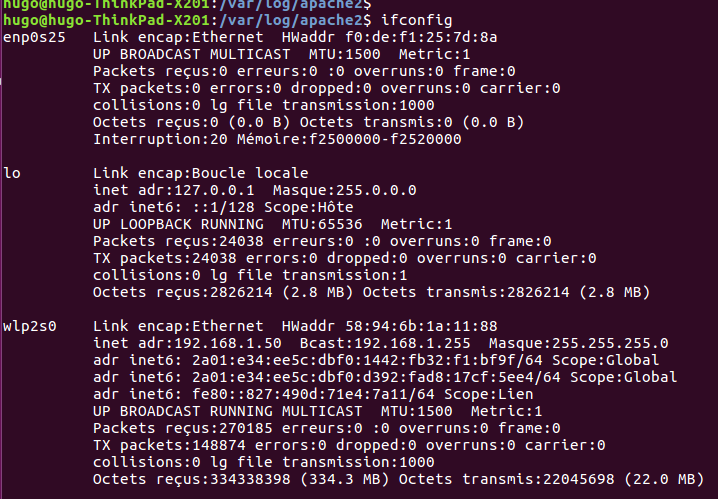Click the hugo@hugo-ThinkPad-X201 prompt
718x499 pixels.
coord(106,20)
